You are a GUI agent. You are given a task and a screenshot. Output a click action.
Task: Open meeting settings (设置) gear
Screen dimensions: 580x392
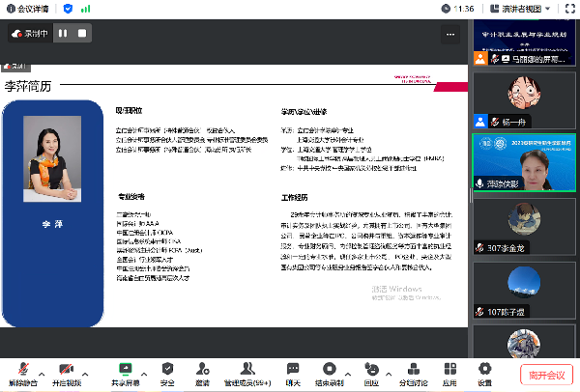pos(484,371)
